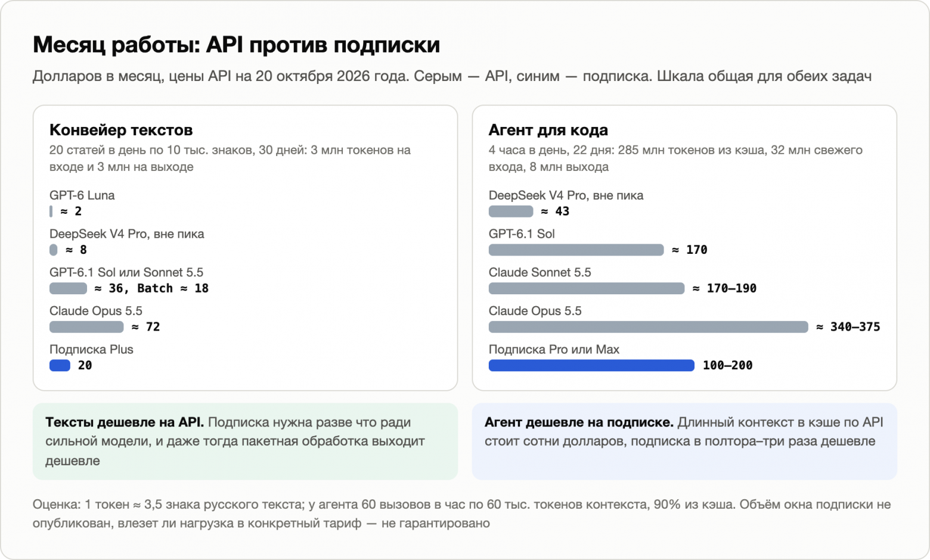930x560 pixels.
Task: Click the 'DeepSeek V4 Pro, вне пика' label in Агент для кода
Action: (x=566, y=195)
